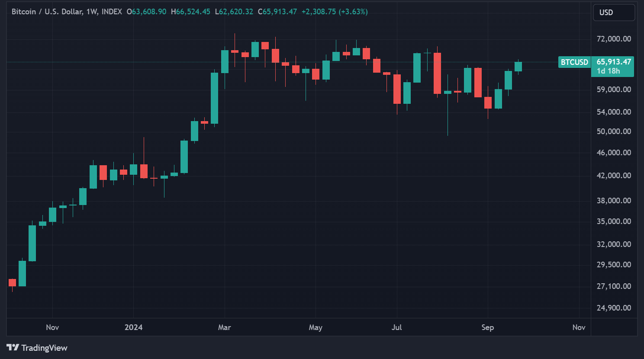Select the tall green March breakout candle
This screenshot has width=644, height=359.
click(213, 99)
